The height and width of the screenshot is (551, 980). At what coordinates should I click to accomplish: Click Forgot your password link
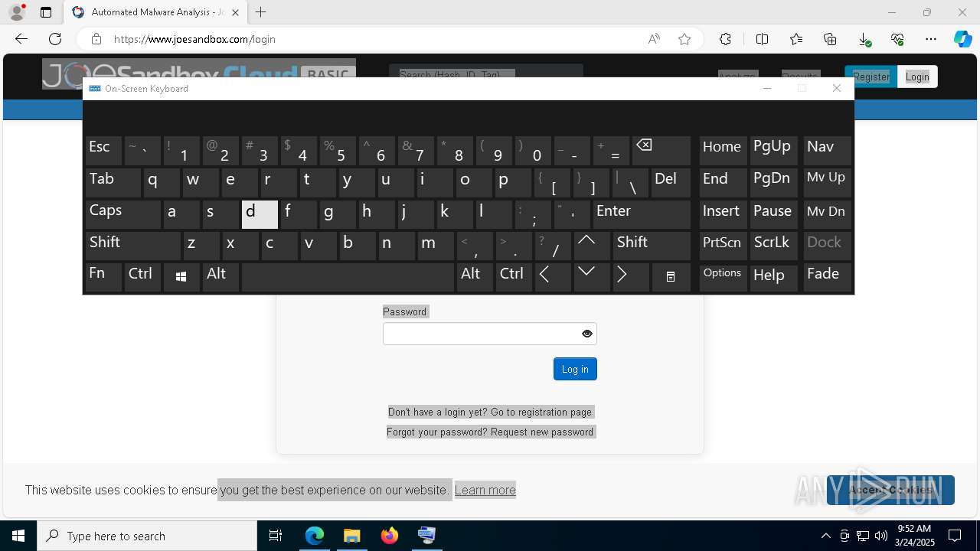point(490,432)
